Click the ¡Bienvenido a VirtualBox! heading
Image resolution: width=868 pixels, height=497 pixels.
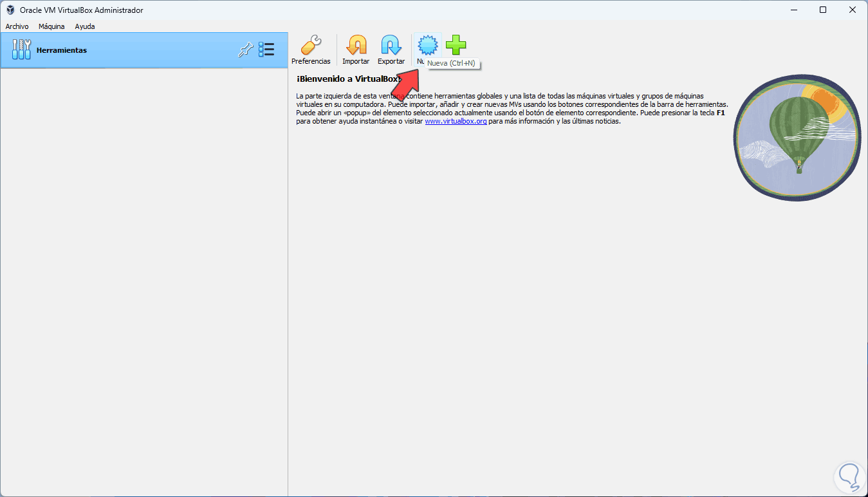point(349,79)
